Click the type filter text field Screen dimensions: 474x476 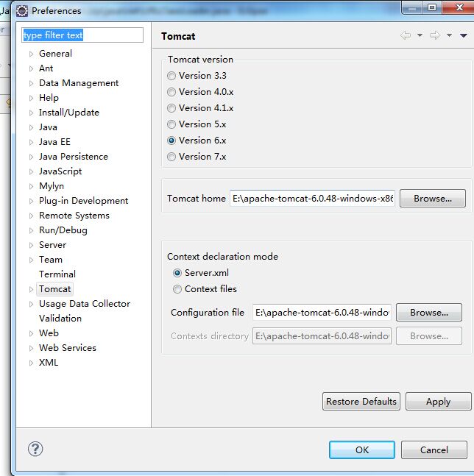click(82, 35)
